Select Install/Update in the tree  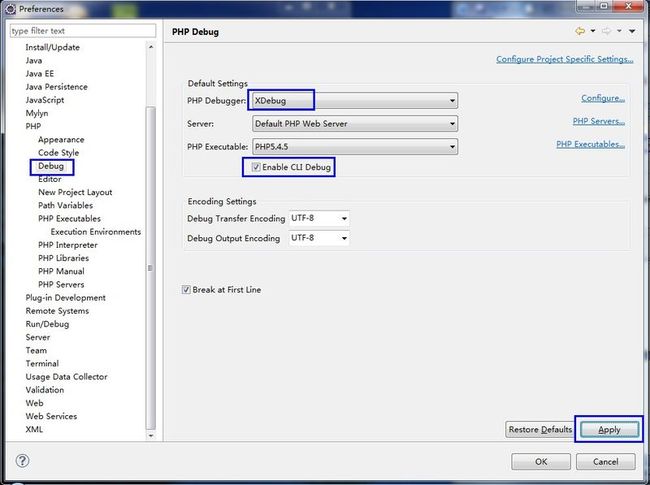[52, 47]
